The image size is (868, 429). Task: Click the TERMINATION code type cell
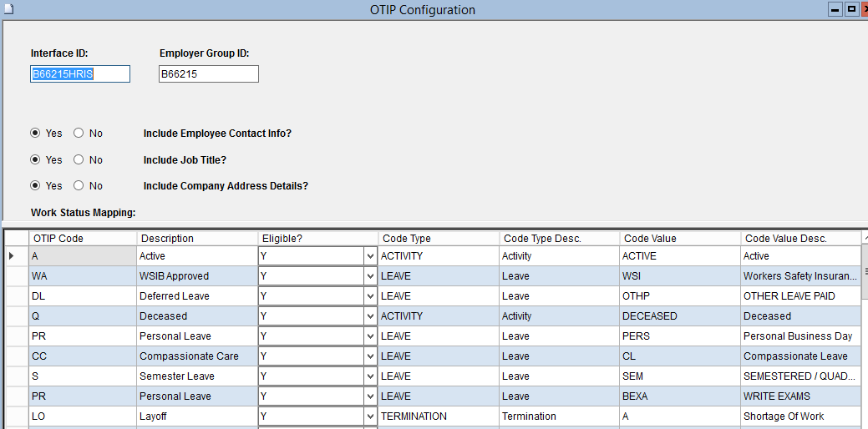click(x=438, y=416)
